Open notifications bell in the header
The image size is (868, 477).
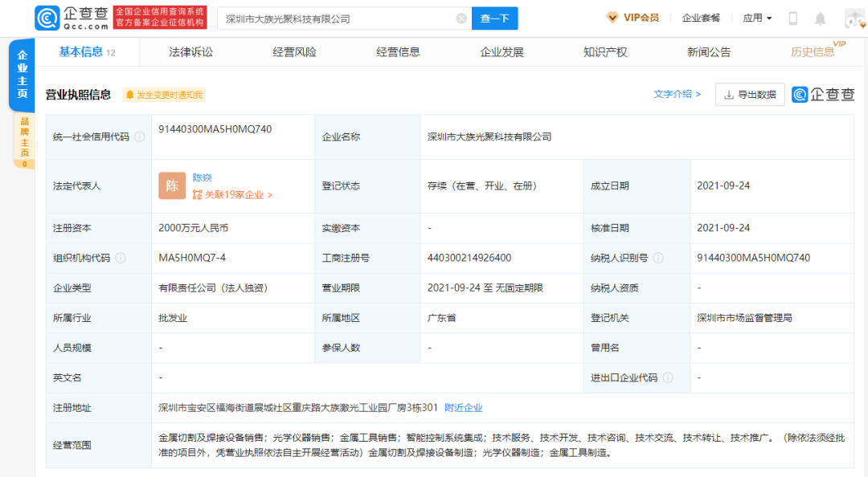click(820, 18)
